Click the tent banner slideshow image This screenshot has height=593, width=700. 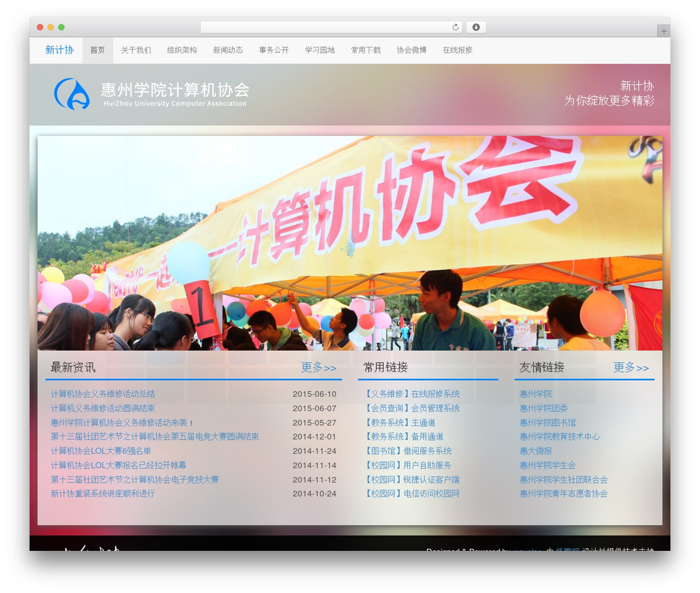[x=350, y=243]
